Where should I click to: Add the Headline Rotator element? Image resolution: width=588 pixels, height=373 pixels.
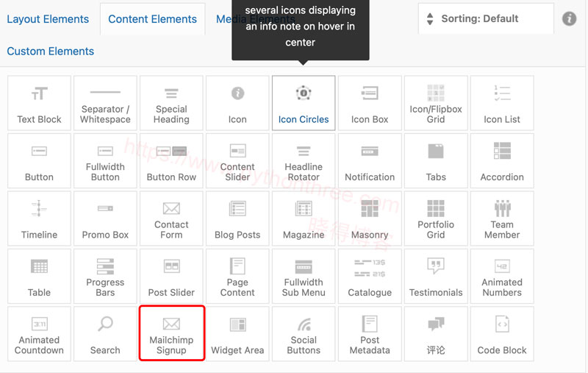click(304, 160)
